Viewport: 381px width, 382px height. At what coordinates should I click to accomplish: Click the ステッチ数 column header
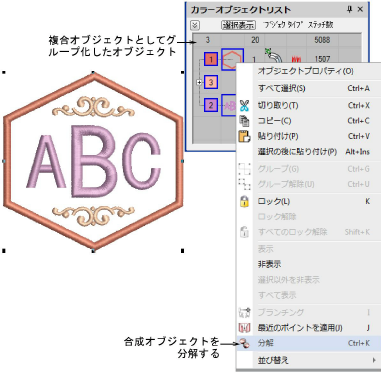pyautogui.click(x=320, y=25)
